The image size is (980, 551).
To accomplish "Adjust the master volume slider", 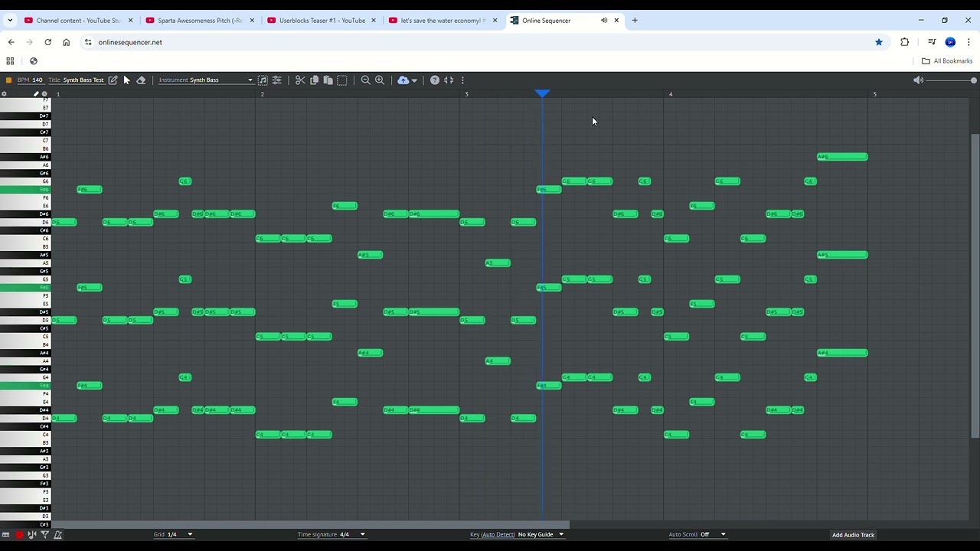I will 952,80.
